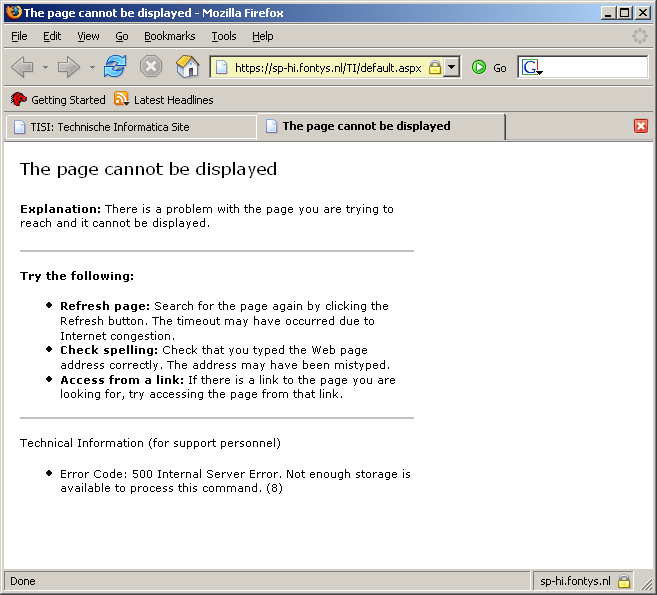Screen dimensions: 657x595
Task: Select 'The page cannot be displayed' tab
Action: 380,126
